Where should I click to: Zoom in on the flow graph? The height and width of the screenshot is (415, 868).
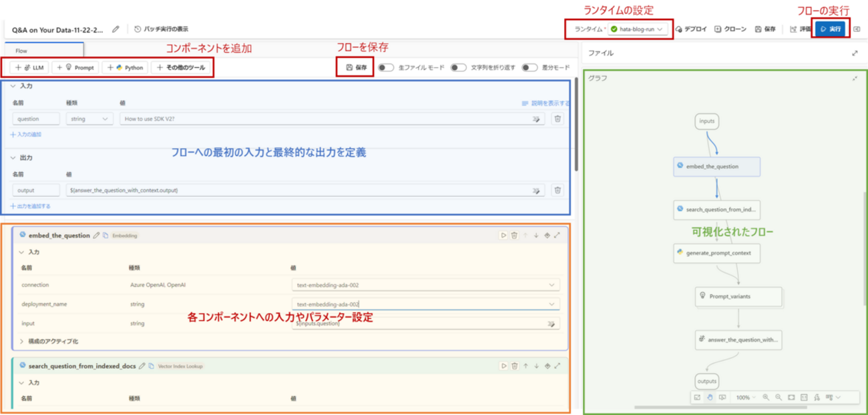[766, 398]
